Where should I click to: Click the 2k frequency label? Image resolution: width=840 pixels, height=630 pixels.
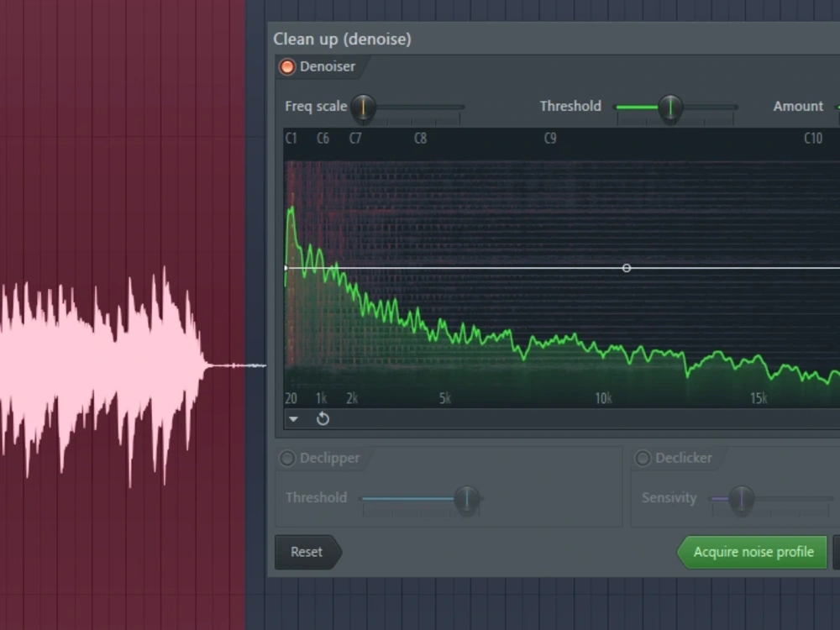pos(352,398)
